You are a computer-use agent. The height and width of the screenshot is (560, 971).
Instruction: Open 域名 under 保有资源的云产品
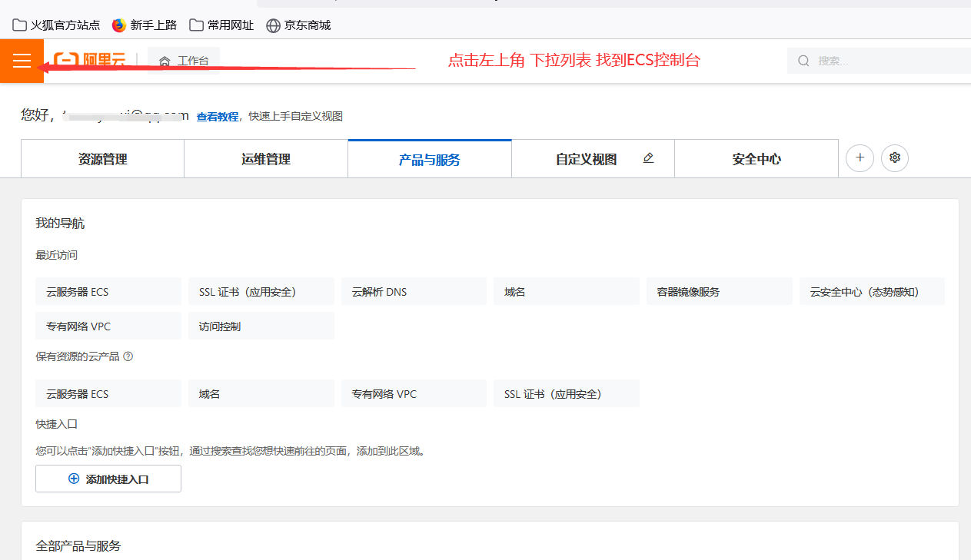pos(261,393)
